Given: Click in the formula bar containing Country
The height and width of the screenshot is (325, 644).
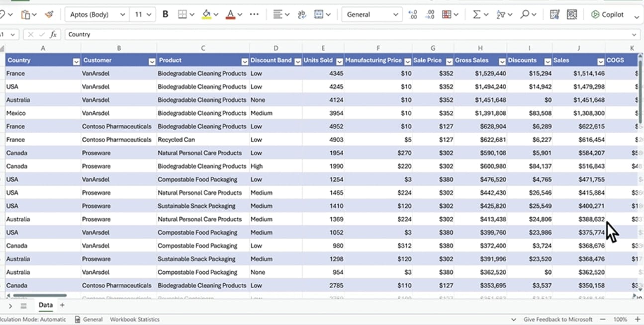Looking at the screenshot, I should coord(348,34).
